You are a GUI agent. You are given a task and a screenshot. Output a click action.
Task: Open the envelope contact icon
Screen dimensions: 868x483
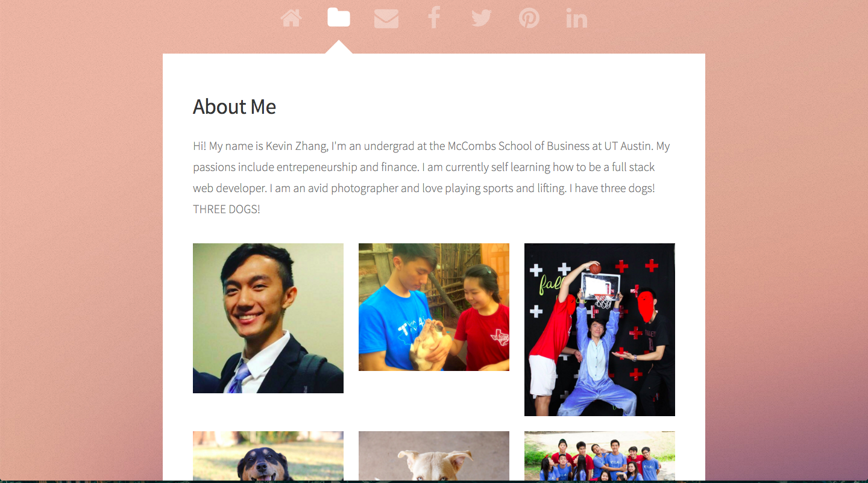[x=386, y=18]
